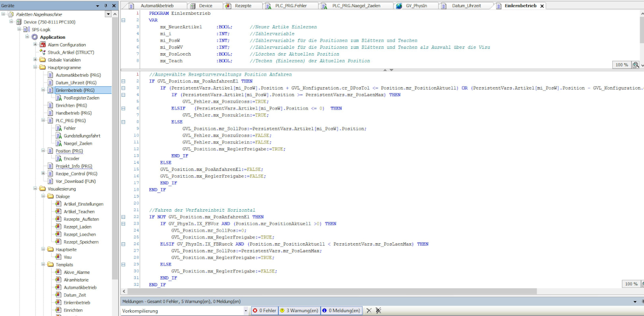Click the Automatikbetrieb (PRG) document icon
The width and height of the screenshot is (644, 316).
[50, 75]
